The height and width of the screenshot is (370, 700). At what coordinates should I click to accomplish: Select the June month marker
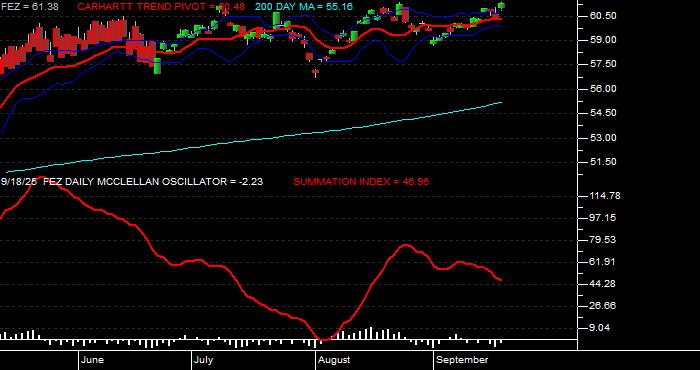pos(93,360)
